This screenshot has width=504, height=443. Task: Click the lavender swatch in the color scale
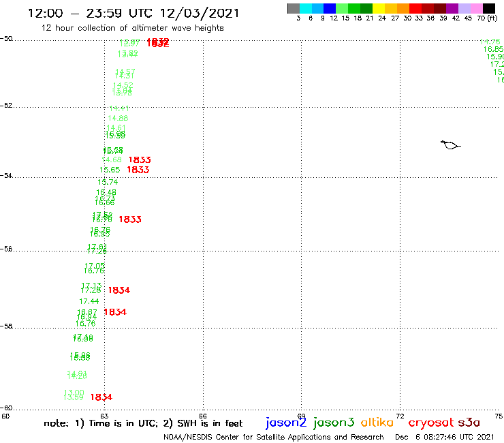[x=464, y=8]
